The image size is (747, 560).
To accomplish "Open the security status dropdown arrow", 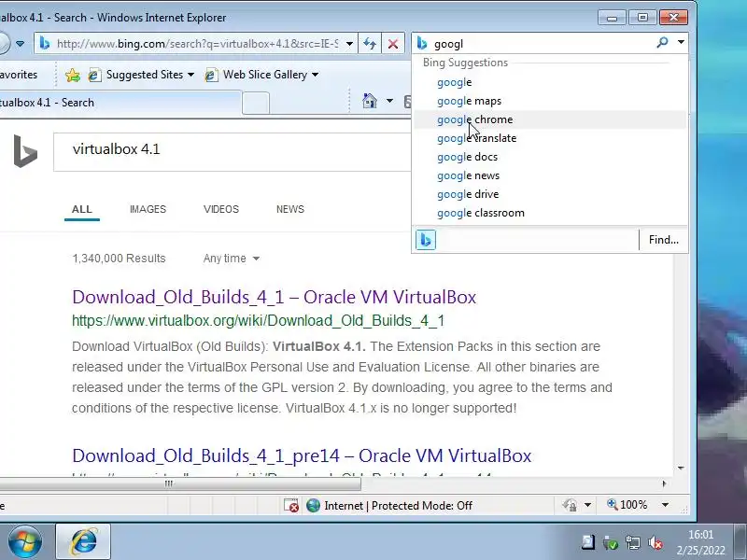I will (587, 505).
